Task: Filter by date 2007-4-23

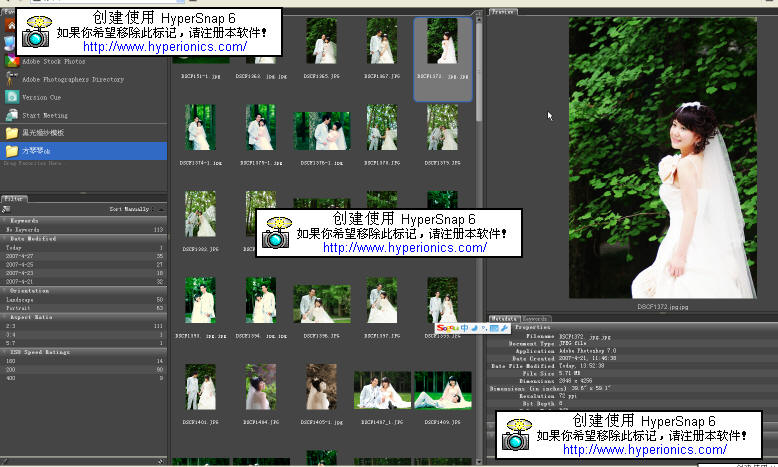Action: point(83,273)
